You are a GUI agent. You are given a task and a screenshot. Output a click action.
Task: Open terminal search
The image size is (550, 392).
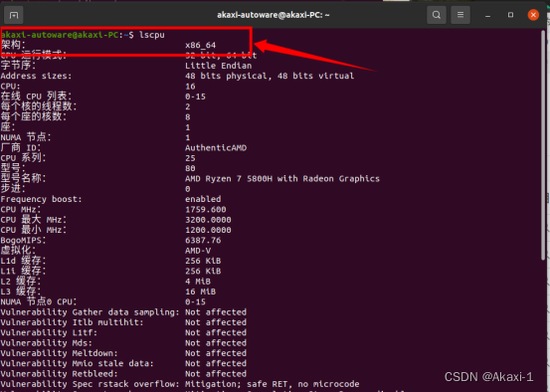click(x=437, y=15)
